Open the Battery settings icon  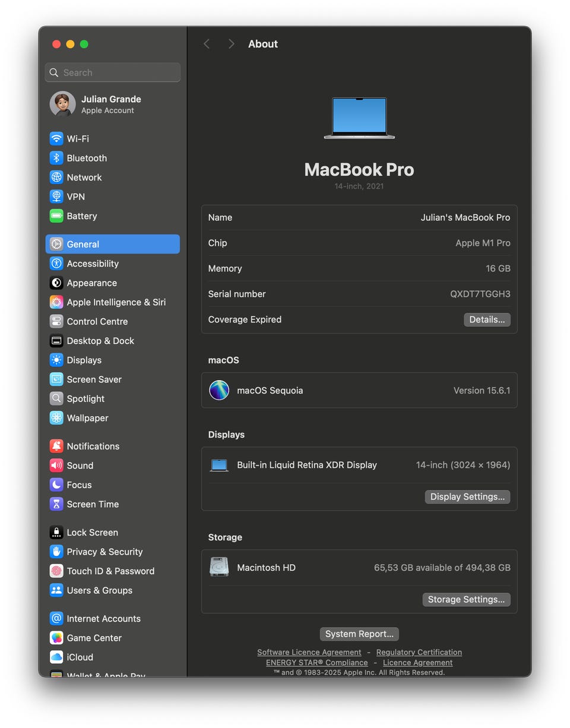(56, 216)
